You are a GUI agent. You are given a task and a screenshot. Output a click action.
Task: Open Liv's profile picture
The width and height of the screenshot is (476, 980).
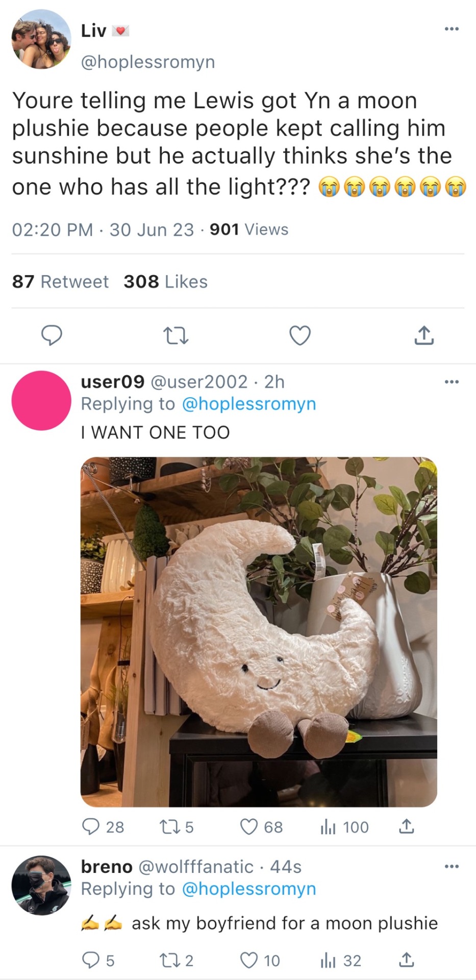click(41, 39)
